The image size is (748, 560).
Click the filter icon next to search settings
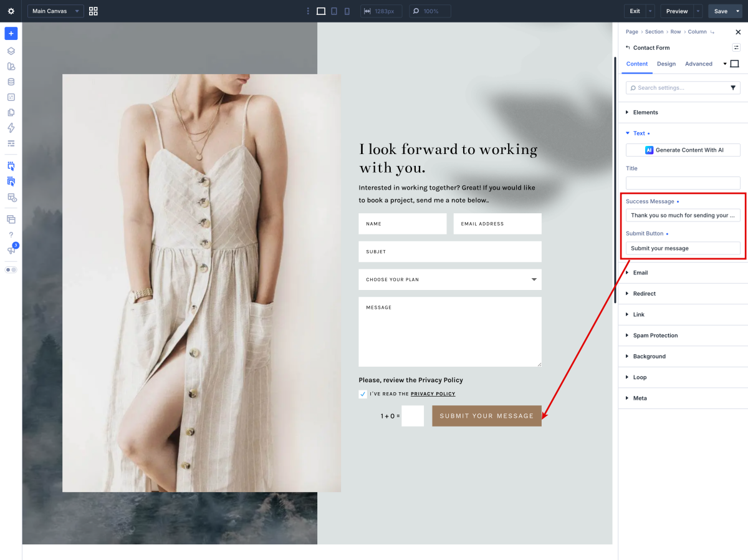(x=733, y=88)
